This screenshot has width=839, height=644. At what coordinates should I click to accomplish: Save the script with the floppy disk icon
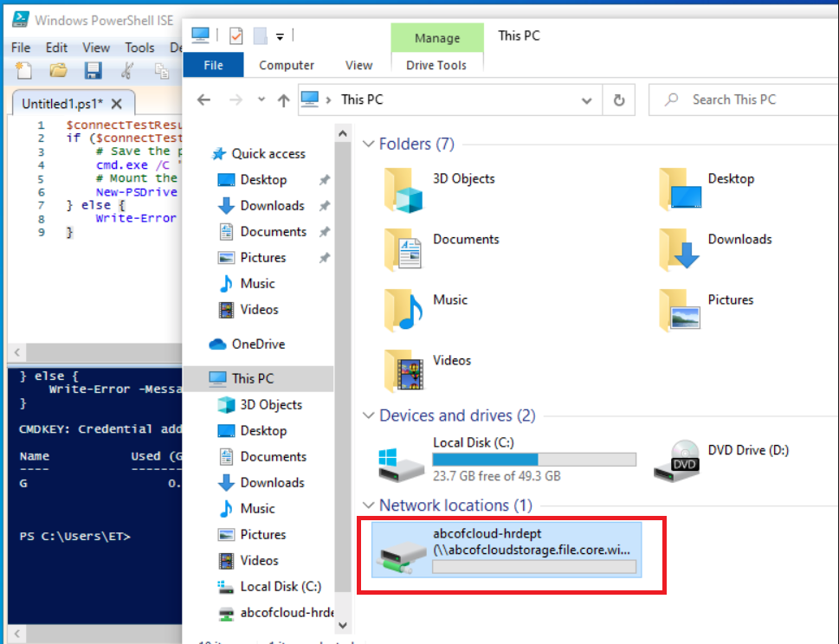tap(93, 71)
